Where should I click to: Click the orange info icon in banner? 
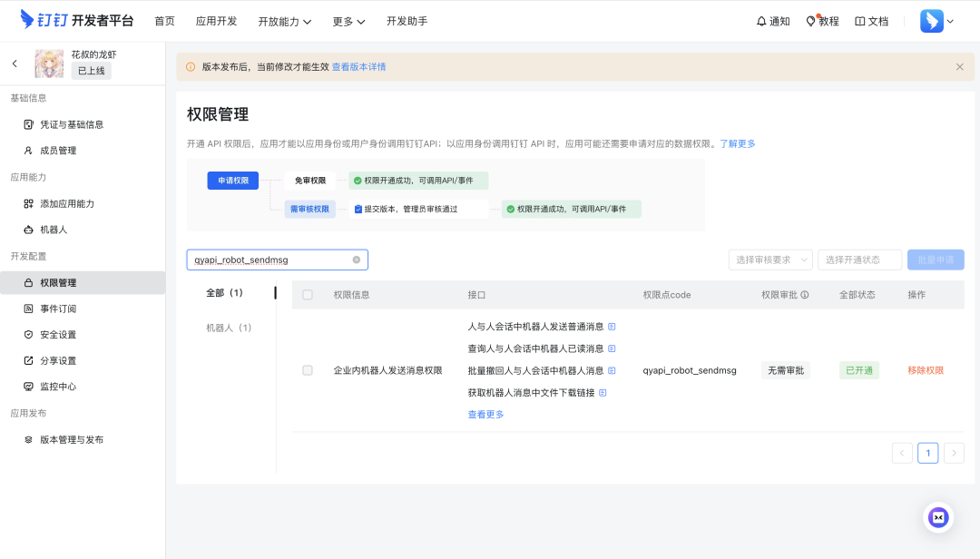point(191,67)
